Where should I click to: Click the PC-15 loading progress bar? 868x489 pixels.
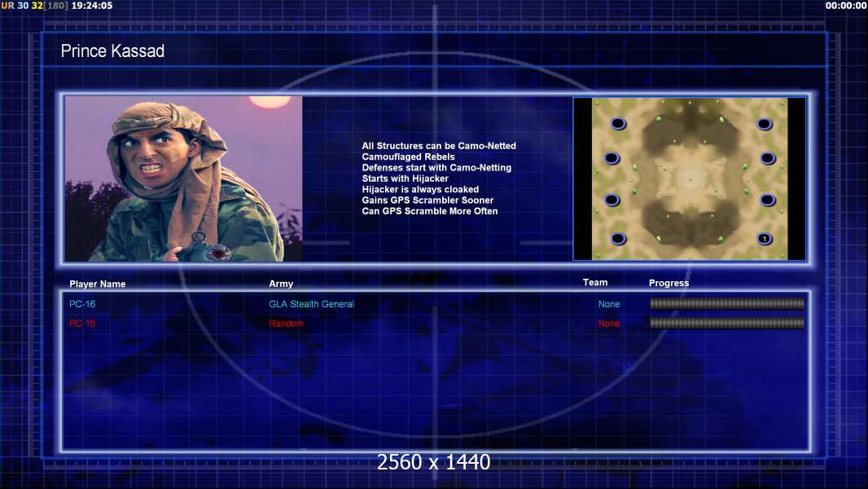(x=727, y=323)
